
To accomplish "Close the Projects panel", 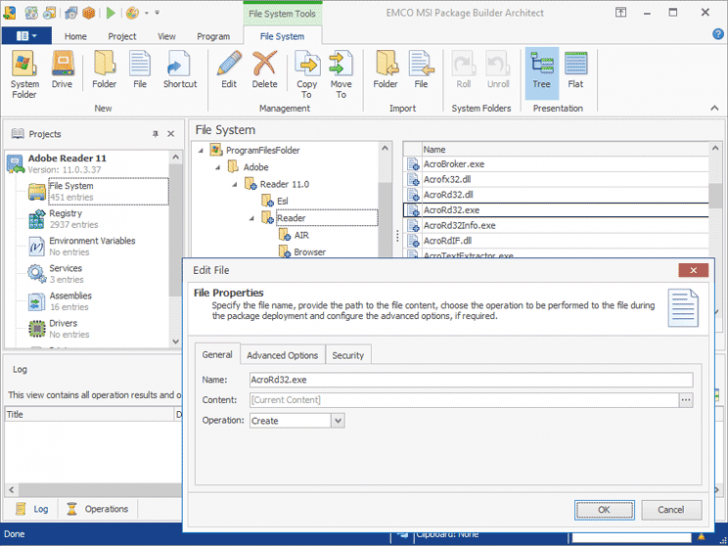I will coord(171,134).
